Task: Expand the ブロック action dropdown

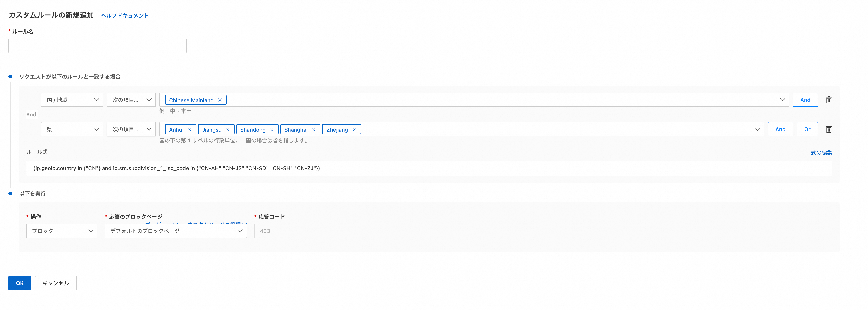Action: (62, 231)
